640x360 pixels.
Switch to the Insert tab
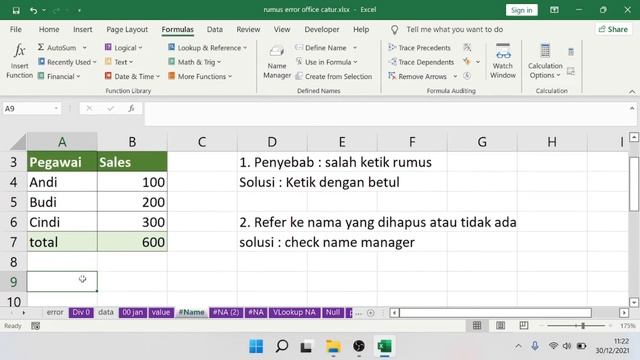point(82,29)
